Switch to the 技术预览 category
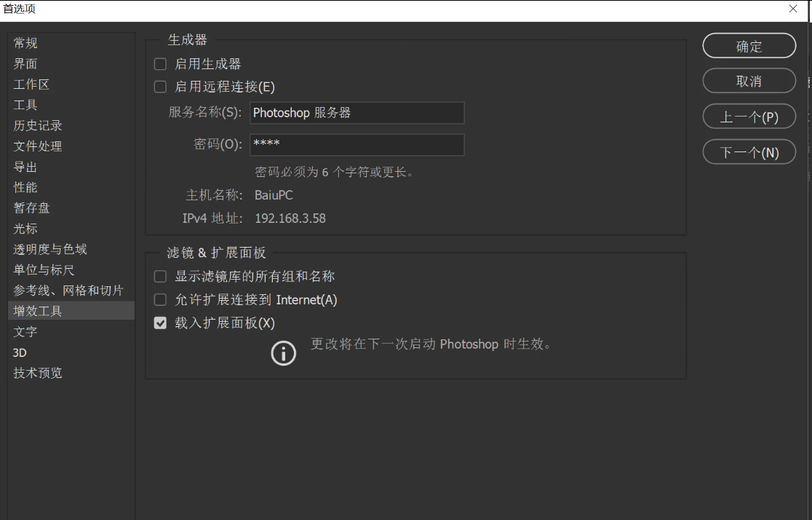 [x=38, y=373]
